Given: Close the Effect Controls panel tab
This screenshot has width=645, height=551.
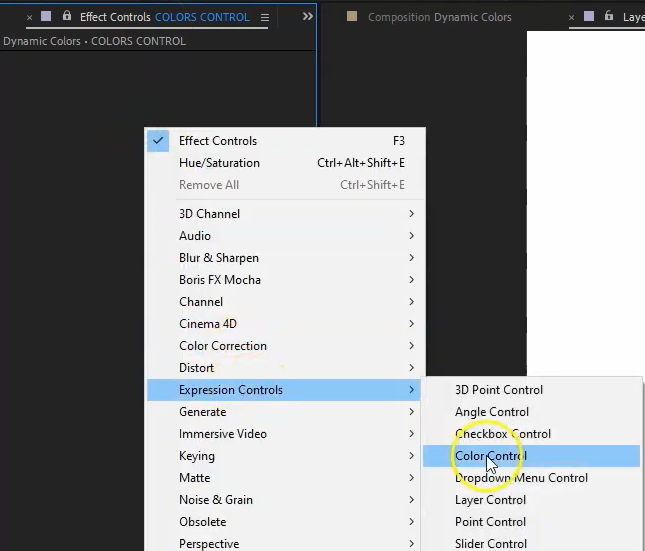Looking at the screenshot, I should [x=28, y=17].
